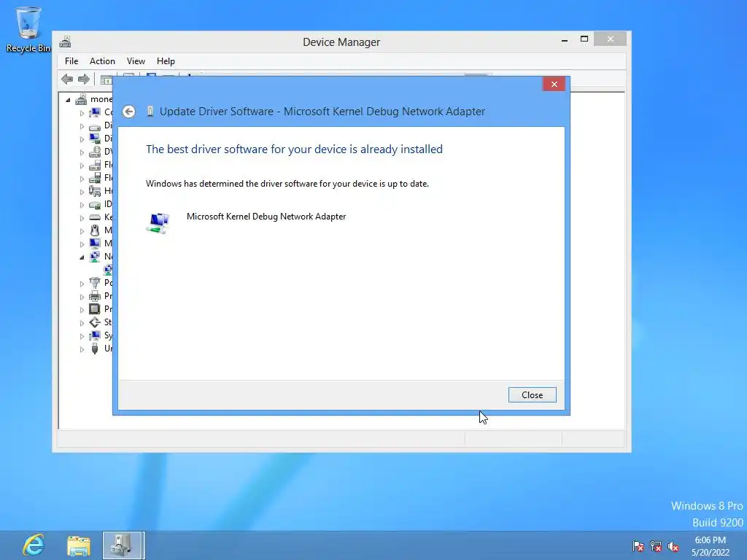Select the Human Interface Devices icon

point(96,191)
